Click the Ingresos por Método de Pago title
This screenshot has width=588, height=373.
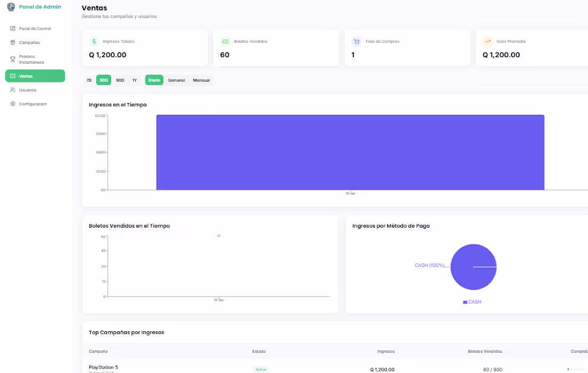[x=391, y=226]
